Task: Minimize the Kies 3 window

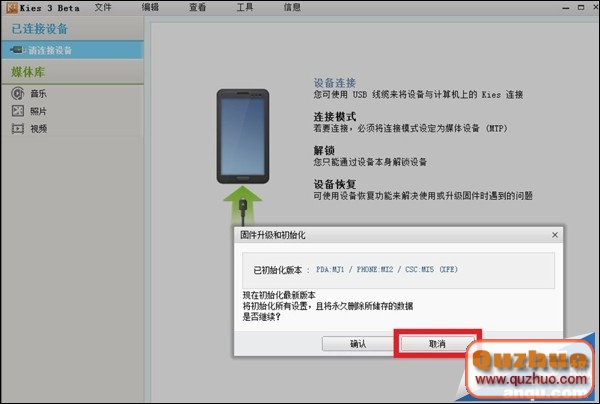Action: (x=566, y=7)
